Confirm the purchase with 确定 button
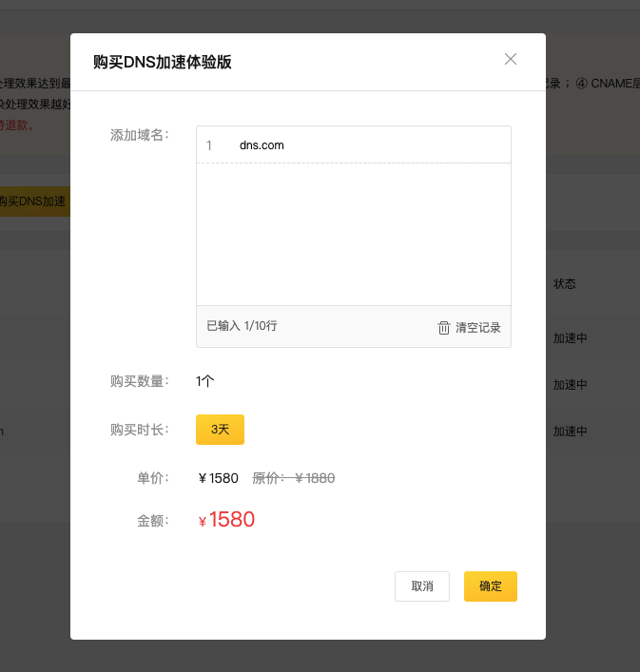The height and width of the screenshot is (672, 640). (x=490, y=586)
